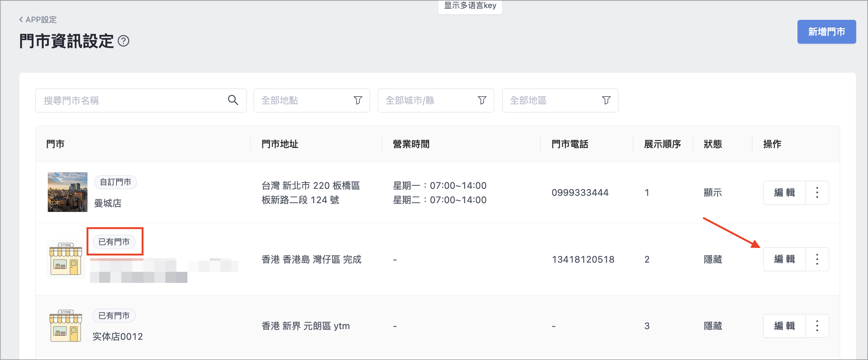Edit the store with phone 13418120518

click(785, 259)
